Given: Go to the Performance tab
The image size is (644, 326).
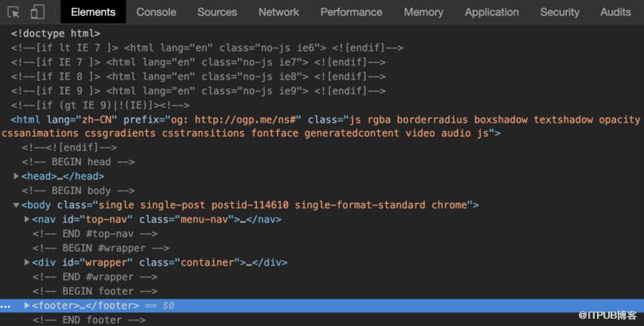Looking at the screenshot, I should (351, 12).
